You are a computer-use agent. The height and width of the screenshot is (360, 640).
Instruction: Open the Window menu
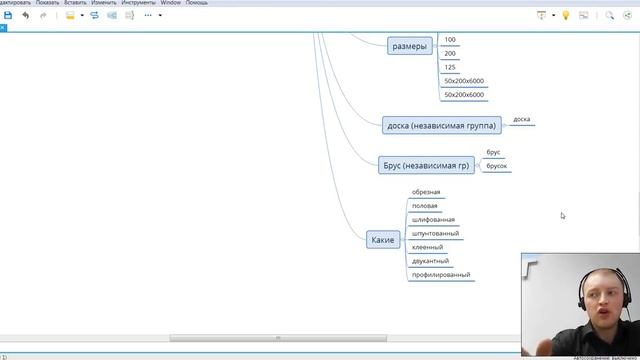[x=171, y=2]
